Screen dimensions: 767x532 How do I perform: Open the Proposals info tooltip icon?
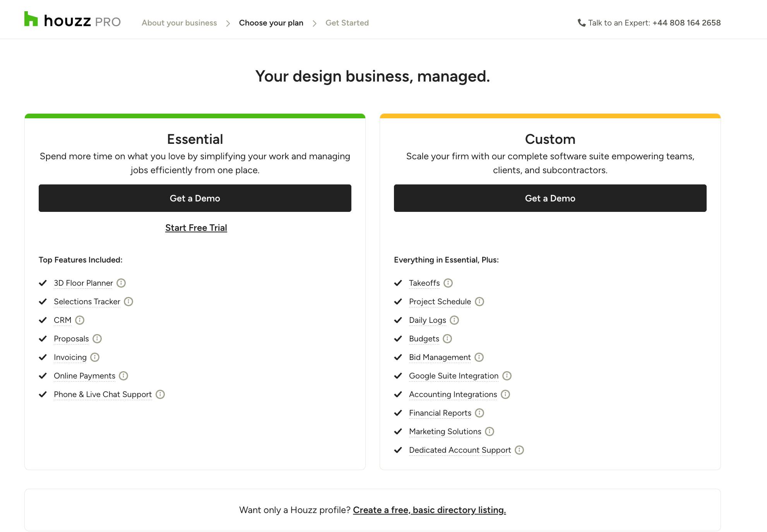point(97,339)
